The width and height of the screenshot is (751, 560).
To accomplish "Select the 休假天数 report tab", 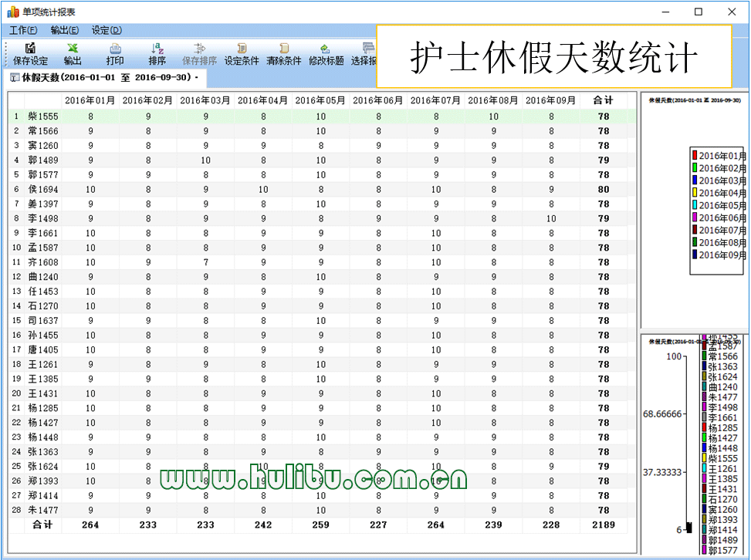I will (104, 78).
